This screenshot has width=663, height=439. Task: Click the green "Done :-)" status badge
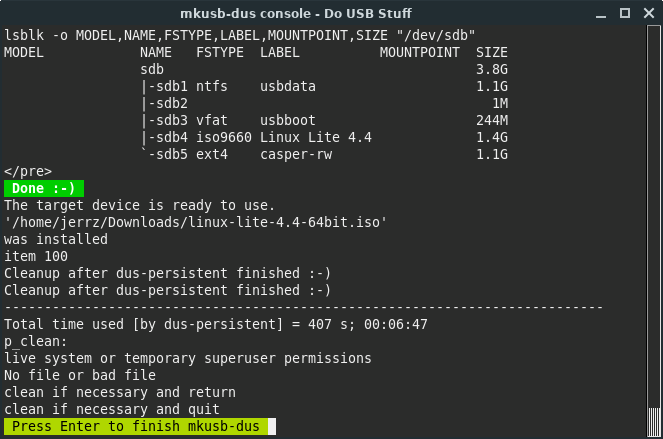point(45,188)
